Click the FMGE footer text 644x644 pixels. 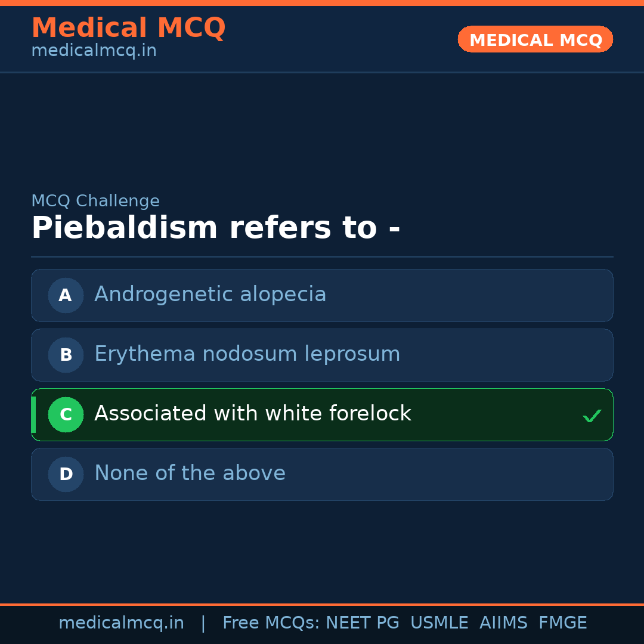pyautogui.click(x=562, y=623)
